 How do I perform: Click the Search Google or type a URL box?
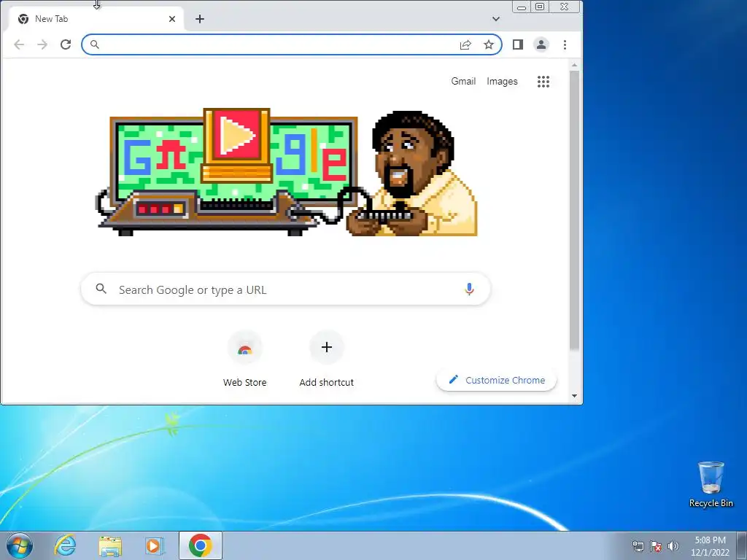pos(286,289)
